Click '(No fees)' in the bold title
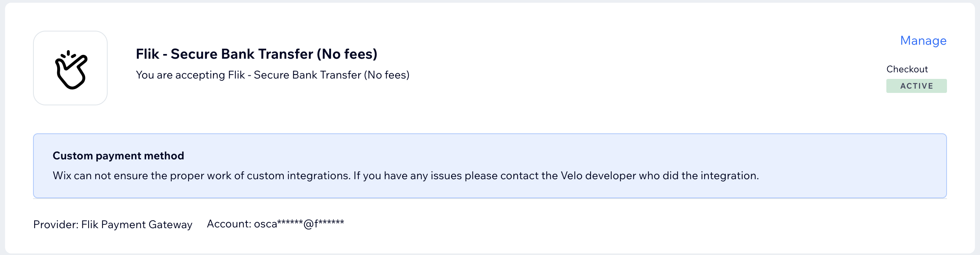 click(347, 54)
